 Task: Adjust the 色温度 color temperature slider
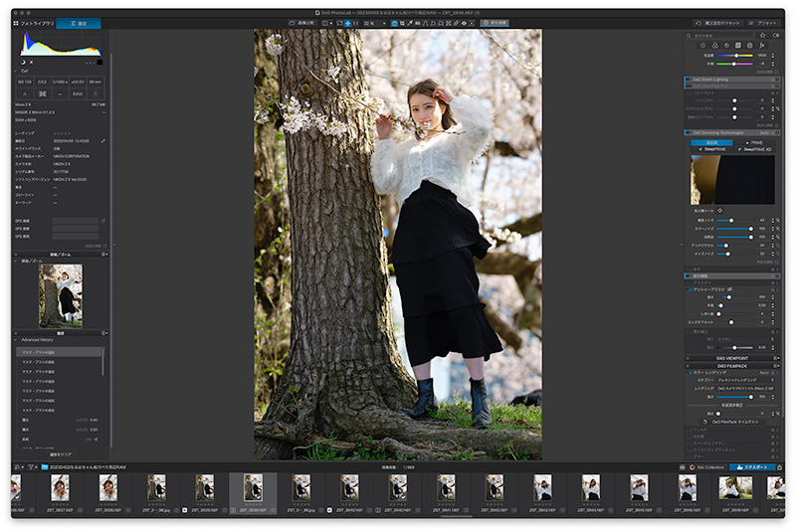pos(736,56)
